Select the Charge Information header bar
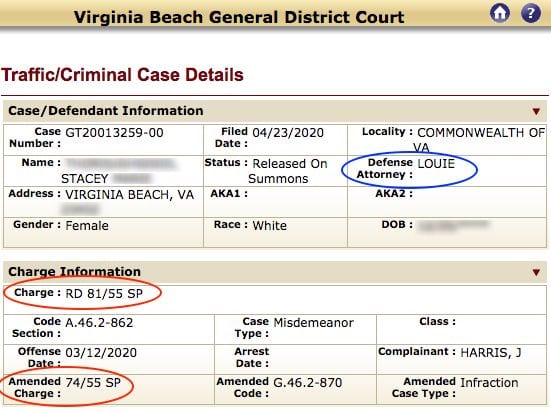 click(275, 272)
